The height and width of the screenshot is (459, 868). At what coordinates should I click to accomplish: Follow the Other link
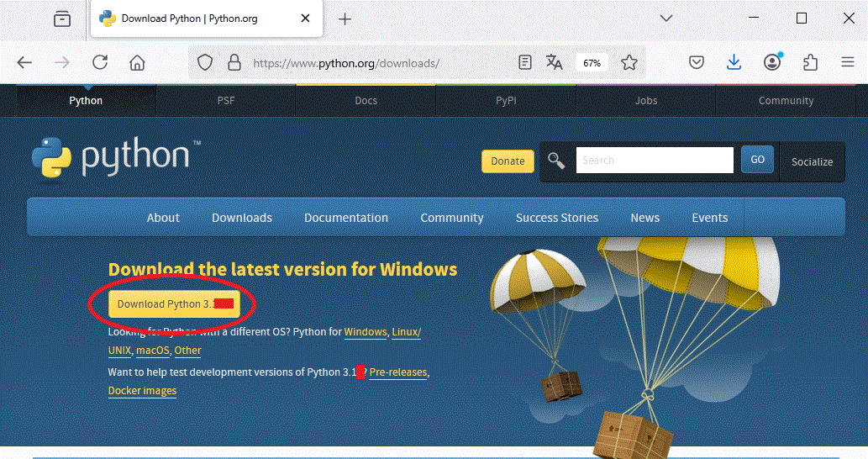(187, 351)
